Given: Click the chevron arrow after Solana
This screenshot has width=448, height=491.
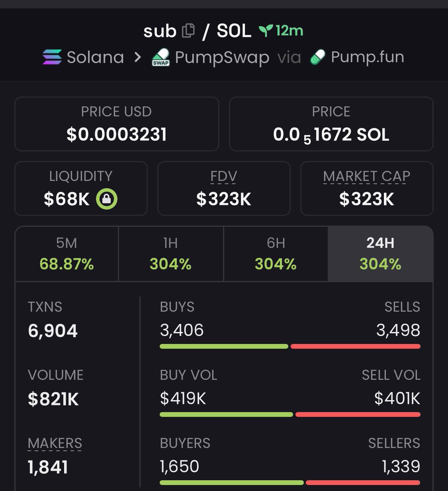Looking at the screenshot, I should tap(138, 57).
